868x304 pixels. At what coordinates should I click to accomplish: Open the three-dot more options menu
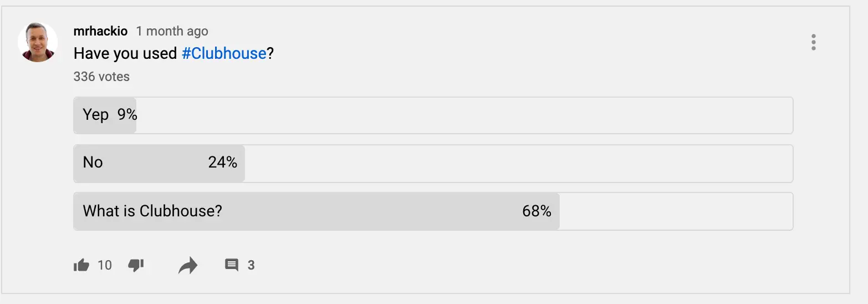[813, 42]
